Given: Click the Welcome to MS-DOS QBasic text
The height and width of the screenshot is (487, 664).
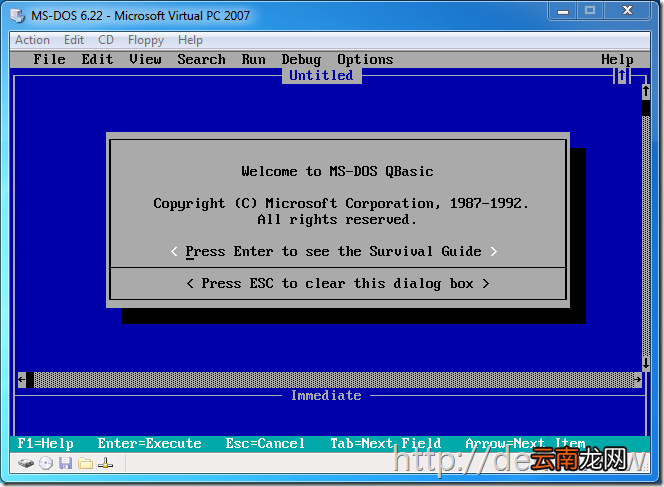Looking at the screenshot, I should tap(337, 172).
